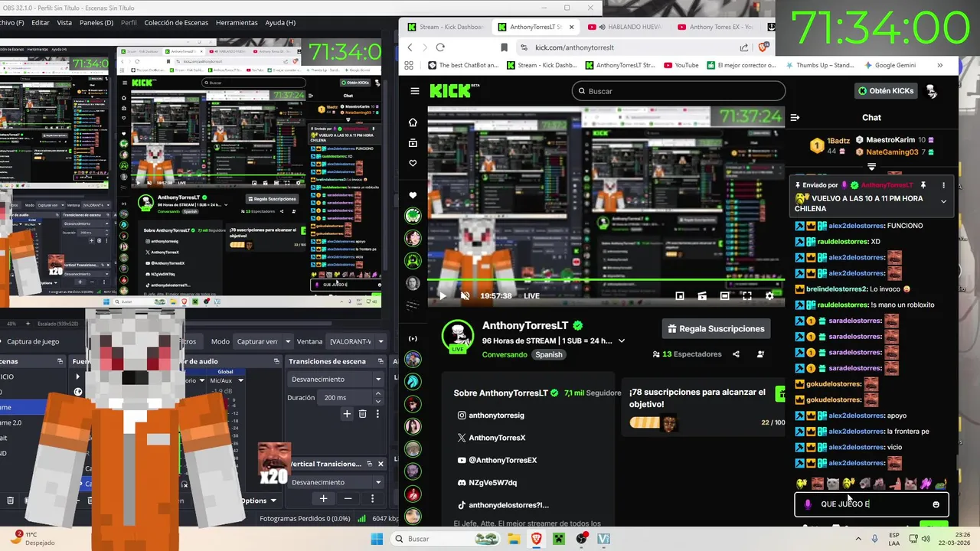Delete the scene transition with the trash icon
This screenshot has height=551, width=980.
pos(363,414)
